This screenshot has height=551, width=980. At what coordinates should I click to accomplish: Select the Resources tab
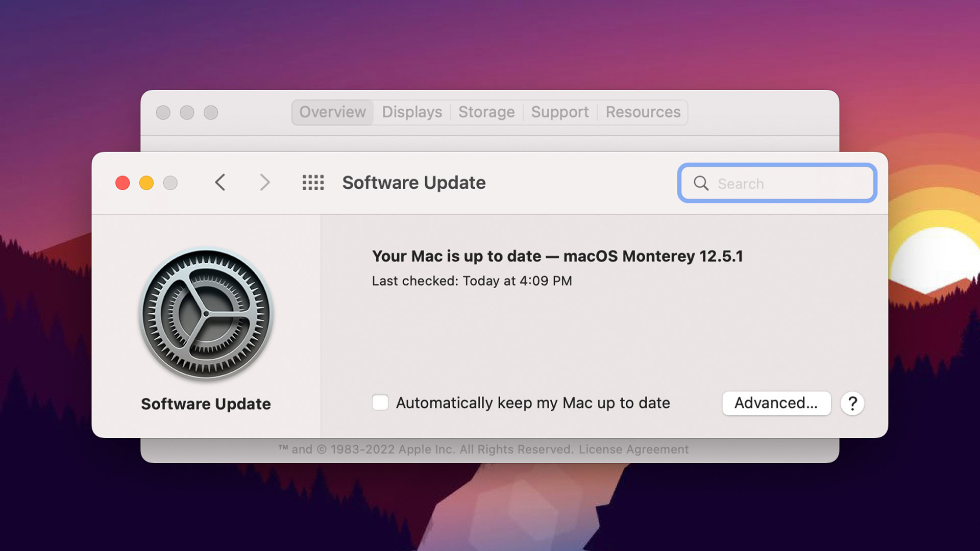(642, 112)
